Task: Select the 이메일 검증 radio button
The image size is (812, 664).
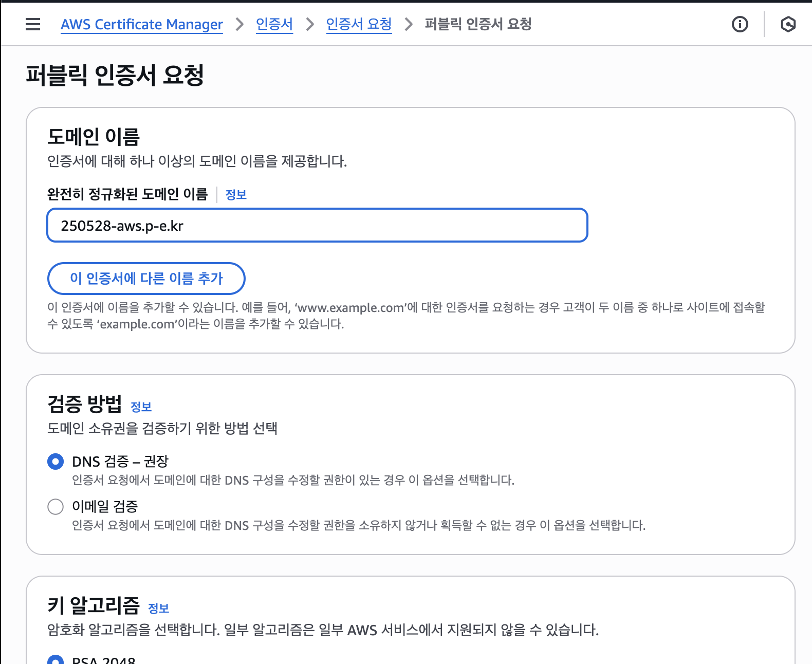Action: tap(56, 507)
